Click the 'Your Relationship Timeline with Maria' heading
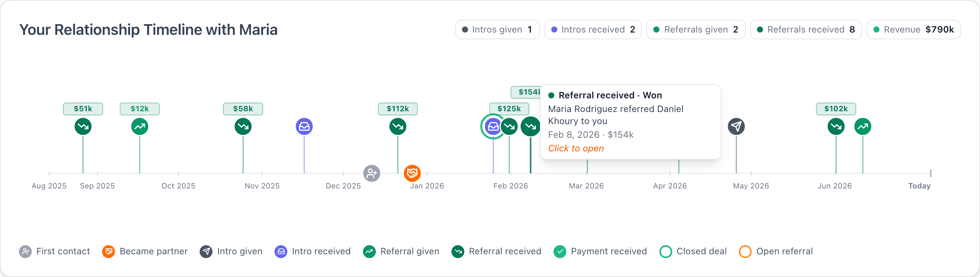980x277 pixels. (148, 30)
